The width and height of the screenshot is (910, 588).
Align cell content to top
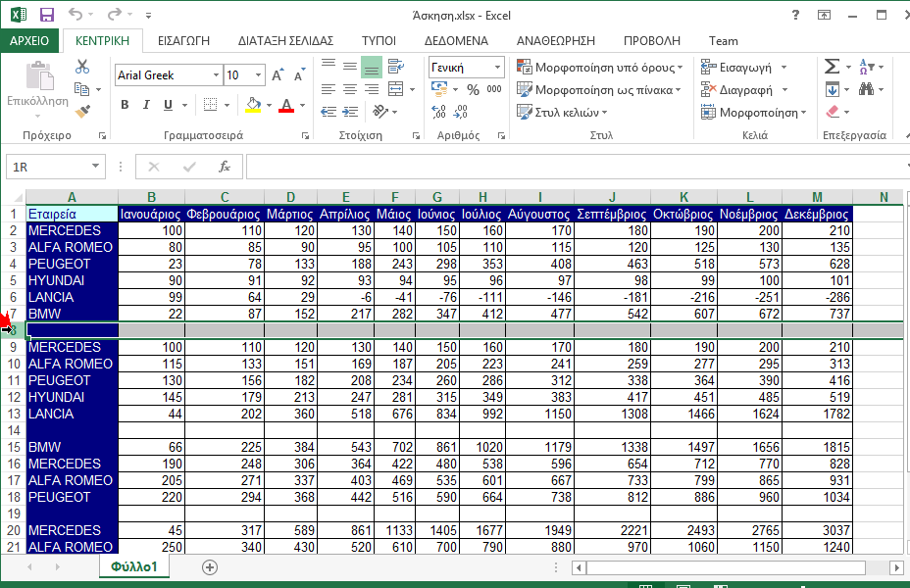(329, 64)
